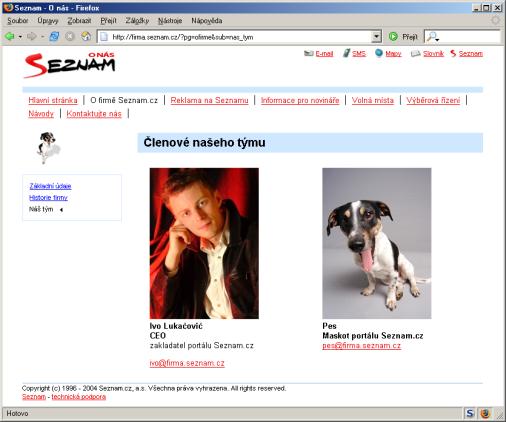Open the Slovník link
Screen dimensions: 506x422
point(433,54)
